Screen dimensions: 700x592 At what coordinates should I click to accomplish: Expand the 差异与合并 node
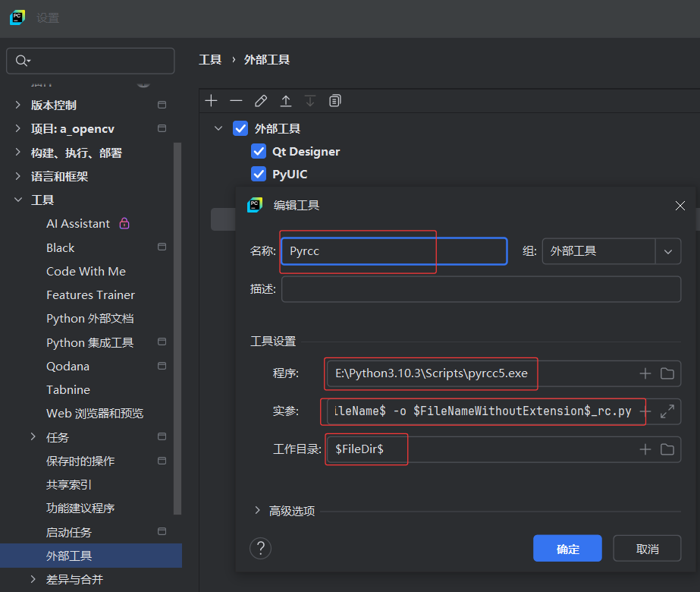coord(33,579)
